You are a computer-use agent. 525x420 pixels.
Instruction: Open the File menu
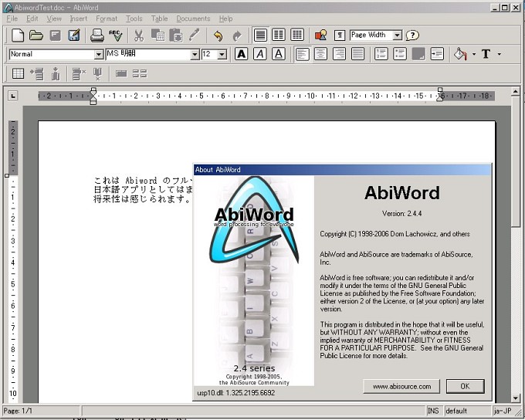12,19
